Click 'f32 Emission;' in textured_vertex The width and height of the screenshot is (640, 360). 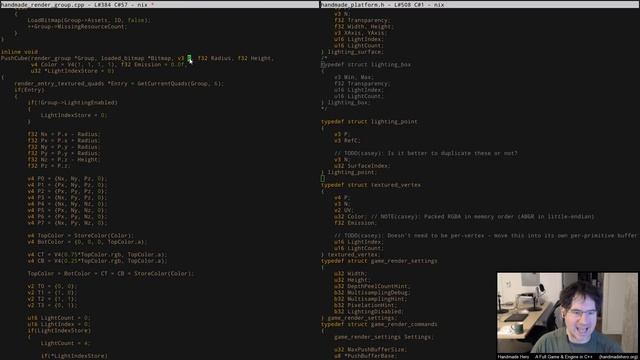point(356,223)
